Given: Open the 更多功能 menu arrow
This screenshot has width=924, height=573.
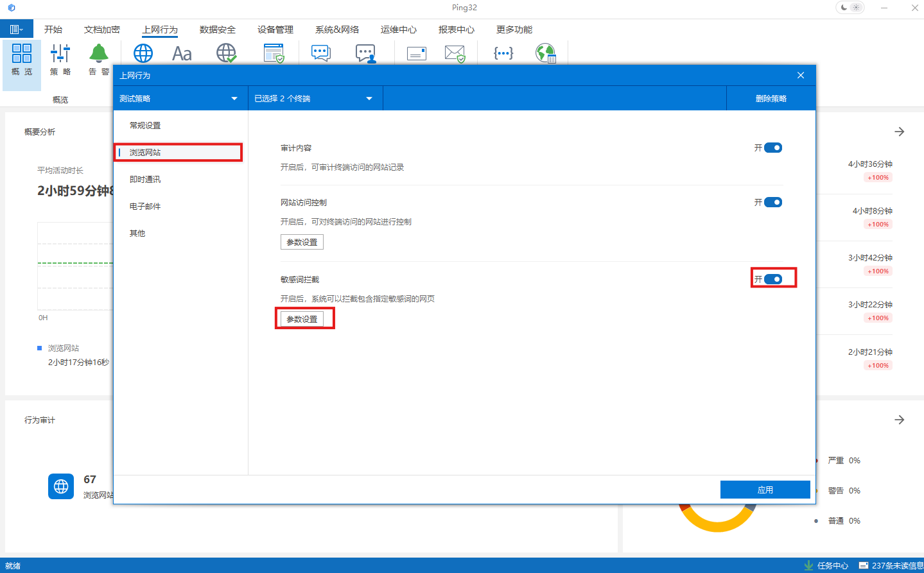Looking at the screenshot, I should 514,29.
